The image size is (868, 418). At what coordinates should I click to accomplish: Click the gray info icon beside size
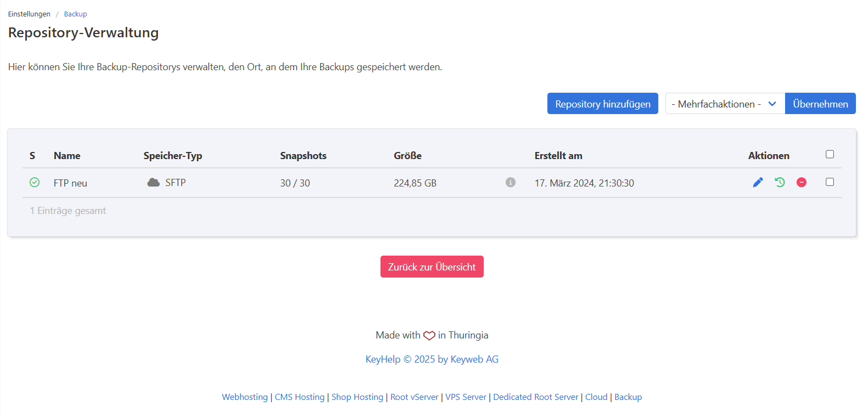pos(511,182)
